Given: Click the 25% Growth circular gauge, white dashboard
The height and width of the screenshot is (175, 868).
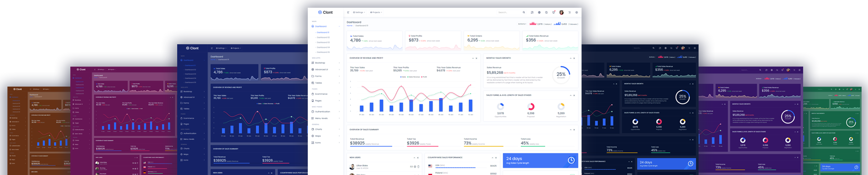Looking at the screenshot, I should pos(561,75).
